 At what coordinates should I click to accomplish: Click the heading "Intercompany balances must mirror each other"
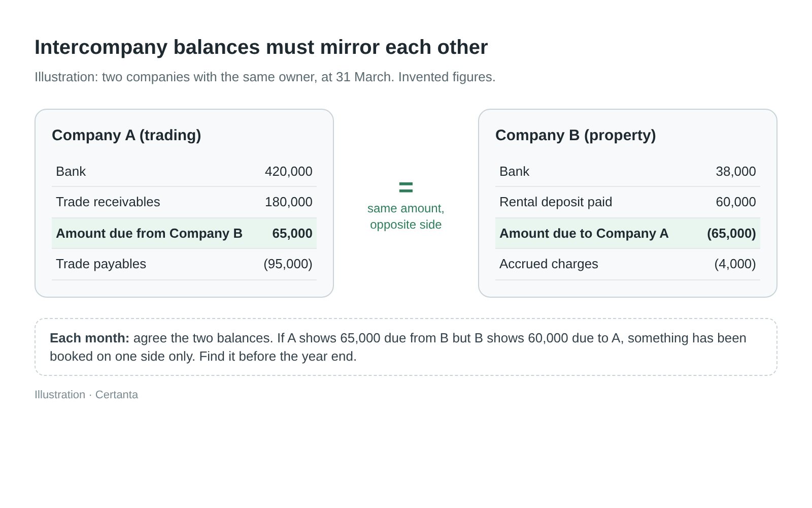coord(261,47)
